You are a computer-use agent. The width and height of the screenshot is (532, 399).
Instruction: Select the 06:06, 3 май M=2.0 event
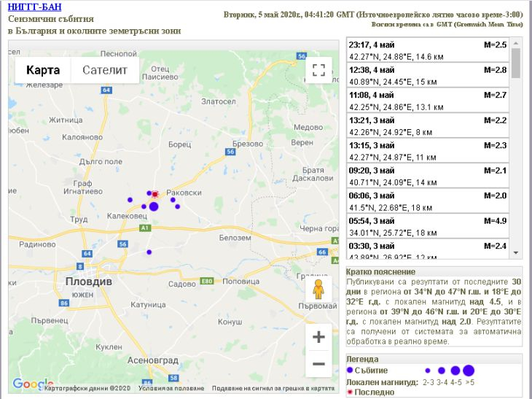pyautogui.click(x=428, y=201)
